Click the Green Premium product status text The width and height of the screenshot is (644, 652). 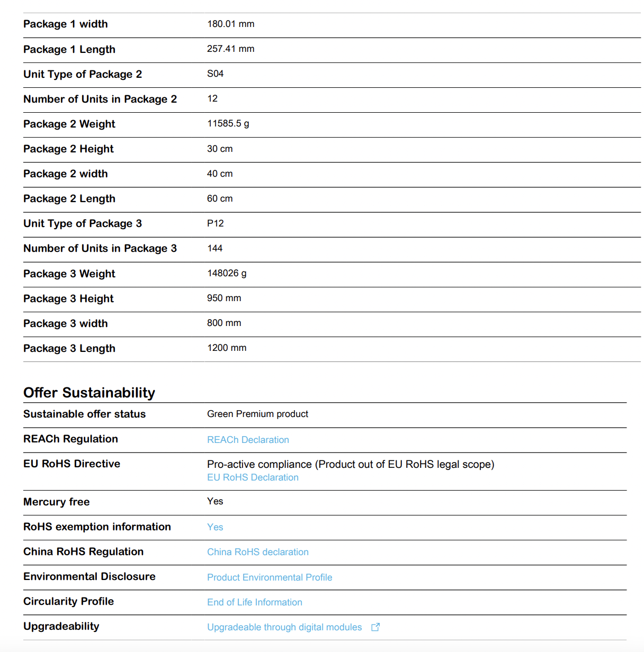257,414
